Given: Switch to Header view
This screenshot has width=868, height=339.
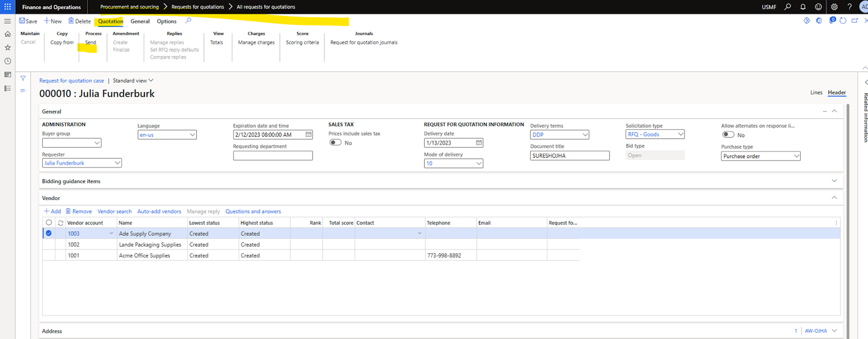Looking at the screenshot, I should pos(837,92).
